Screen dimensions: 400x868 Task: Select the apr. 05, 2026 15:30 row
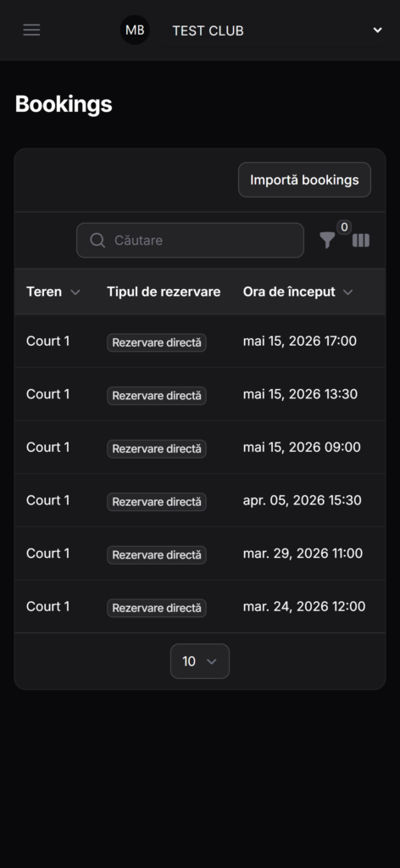pos(200,500)
